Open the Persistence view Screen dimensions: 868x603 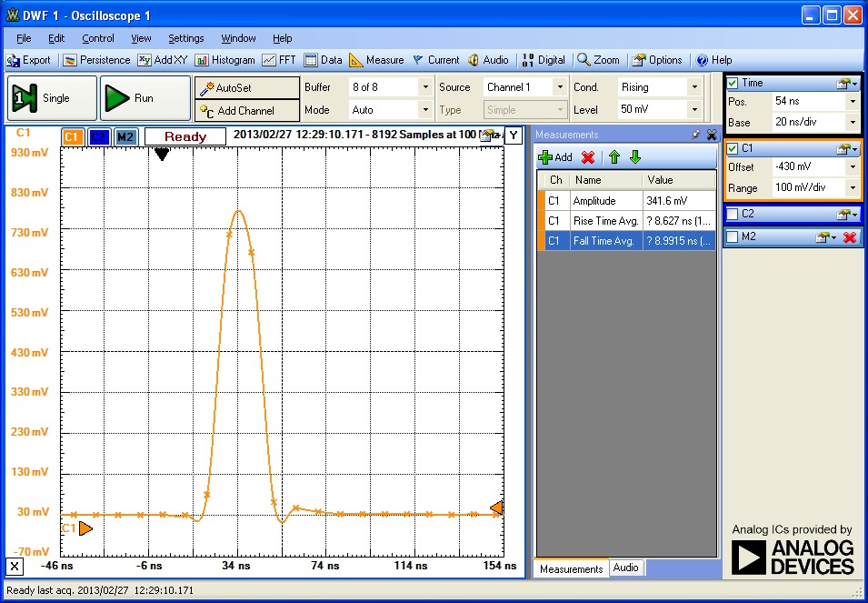click(x=96, y=60)
